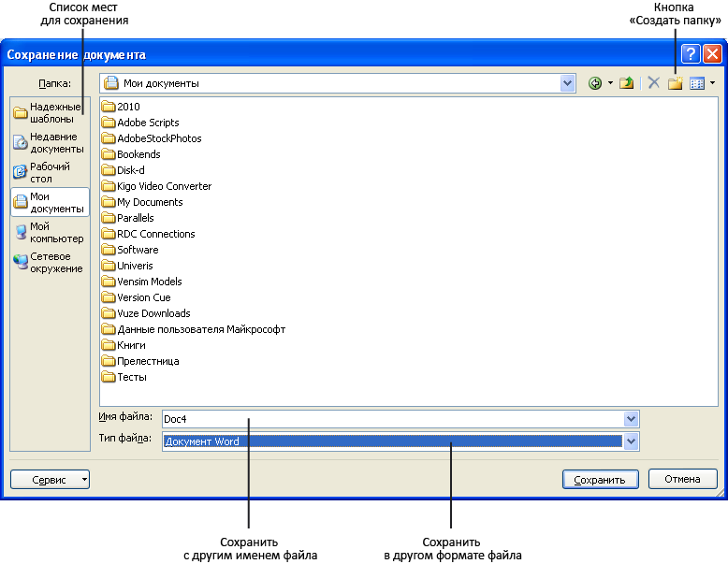Click Данные пользователя Майкрософт folder name

click(x=201, y=329)
